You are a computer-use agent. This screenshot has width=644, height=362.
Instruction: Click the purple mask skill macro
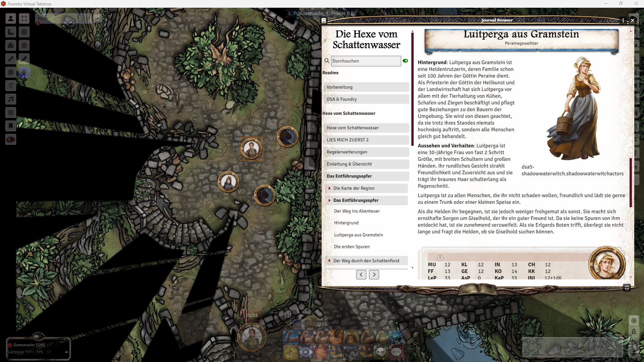tap(351, 352)
